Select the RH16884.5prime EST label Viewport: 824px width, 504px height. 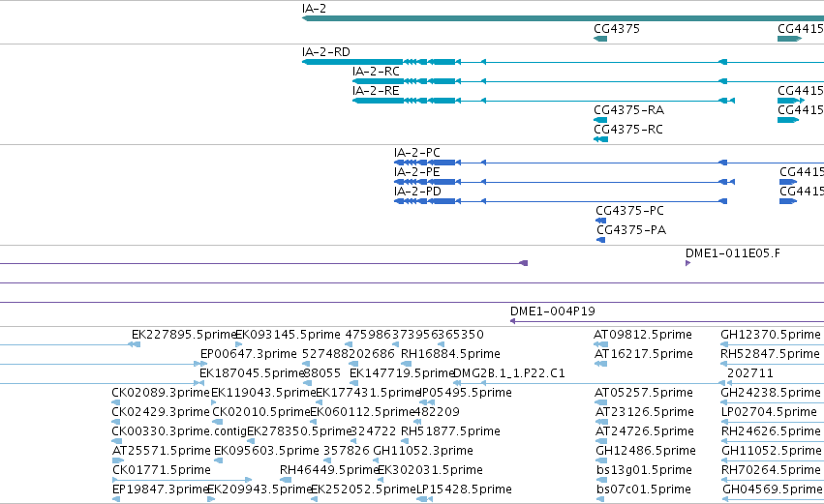pos(450,354)
